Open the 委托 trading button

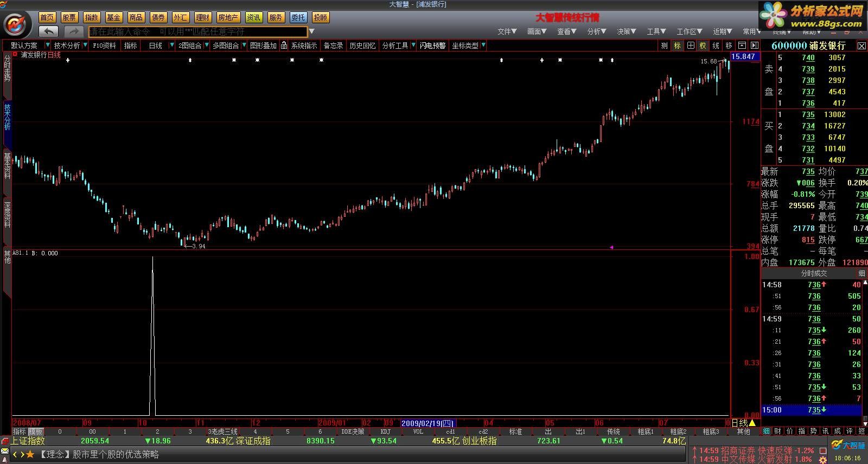(x=298, y=17)
